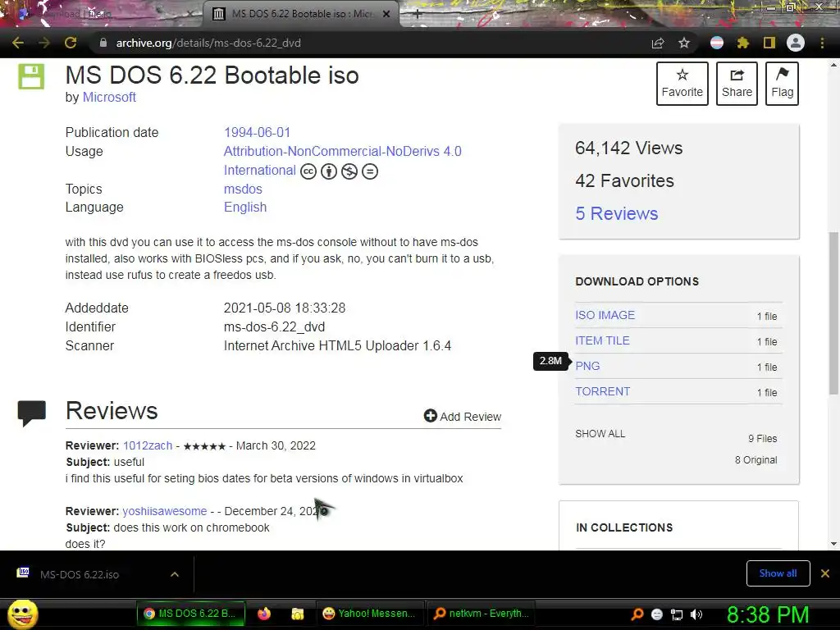Open the smiley start menu button

tap(23, 614)
